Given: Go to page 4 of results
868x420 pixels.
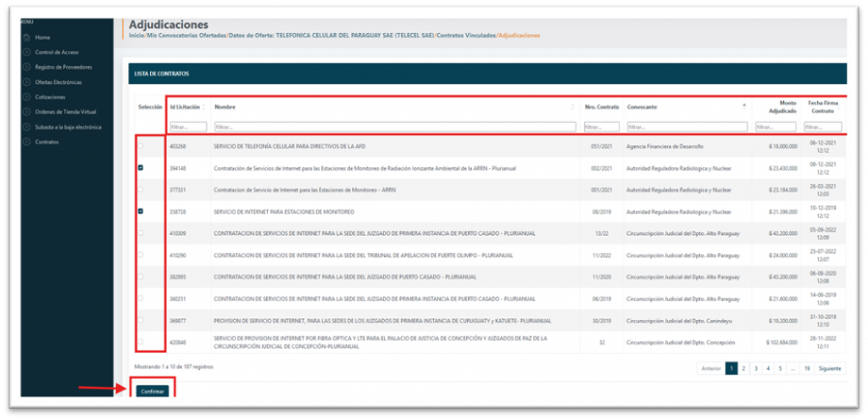Looking at the screenshot, I should point(768,368).
